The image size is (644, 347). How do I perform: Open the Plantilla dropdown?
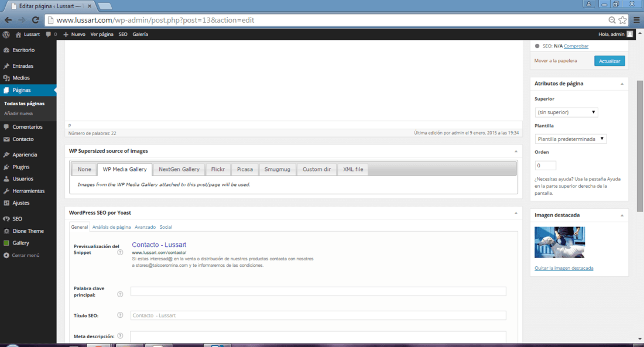pos(570,139)
